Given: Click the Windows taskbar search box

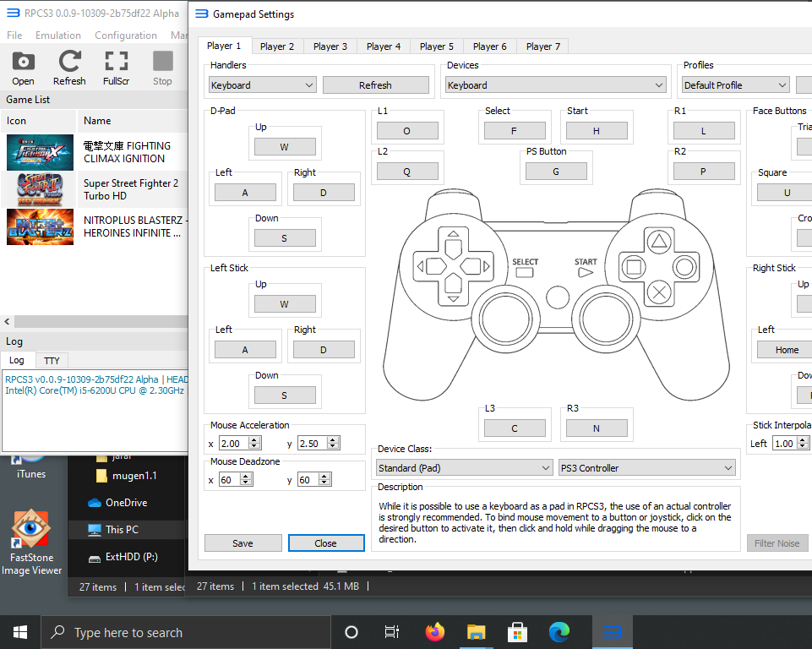Looking at the screenshot, I should click(186, 632).
